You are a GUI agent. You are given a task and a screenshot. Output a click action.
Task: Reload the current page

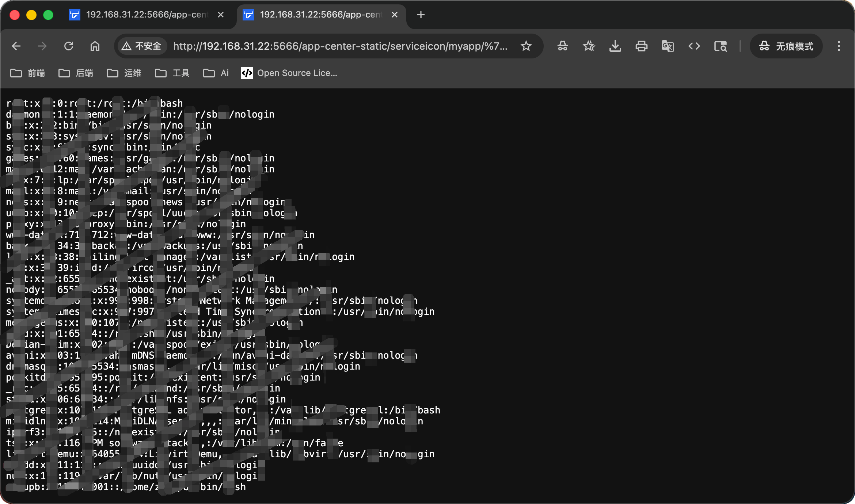click(69, 46)
